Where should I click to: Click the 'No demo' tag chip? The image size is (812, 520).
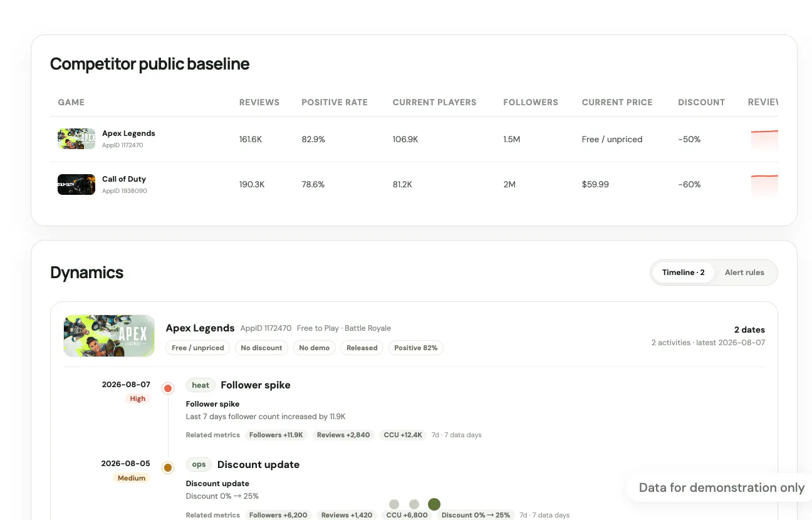(315, 348)
